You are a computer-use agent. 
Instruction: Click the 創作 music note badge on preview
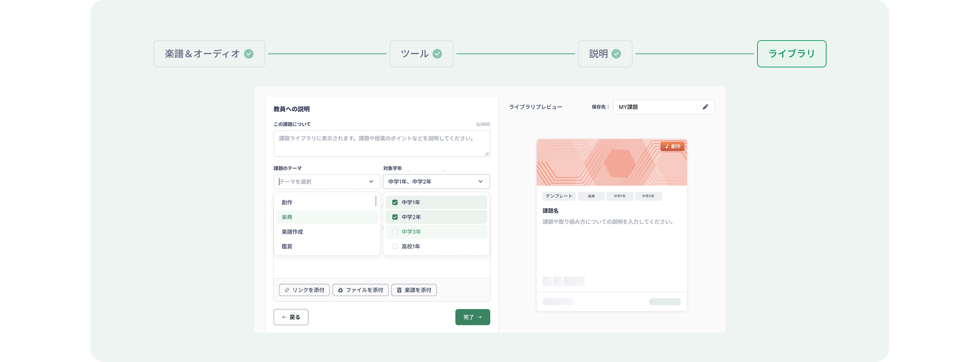[x=672, y=146]
